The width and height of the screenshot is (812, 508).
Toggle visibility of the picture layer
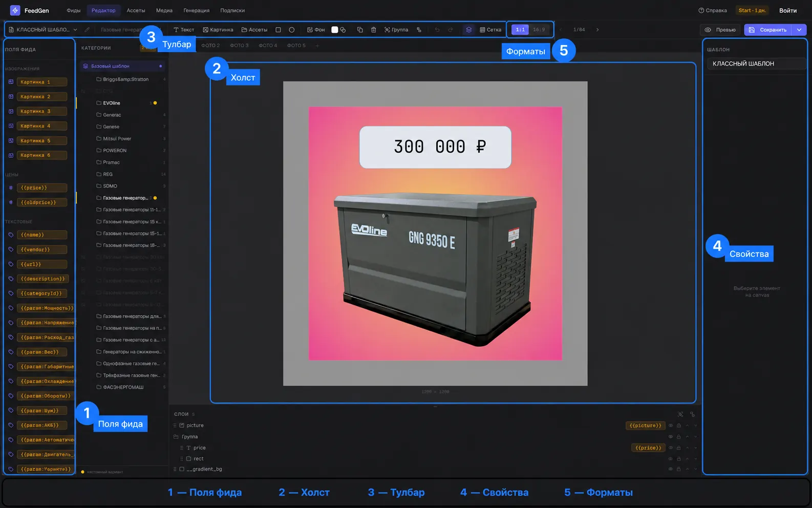671,426
